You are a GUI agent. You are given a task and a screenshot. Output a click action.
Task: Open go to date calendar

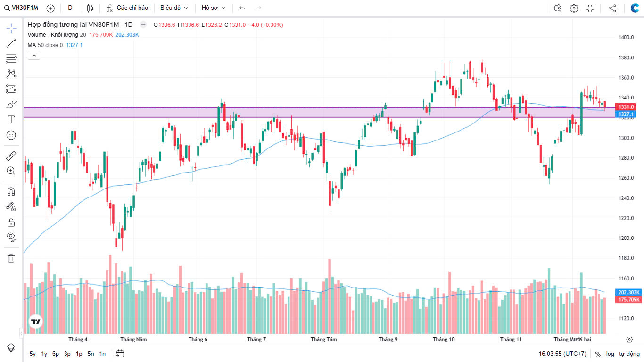click(x=120, y=354)
